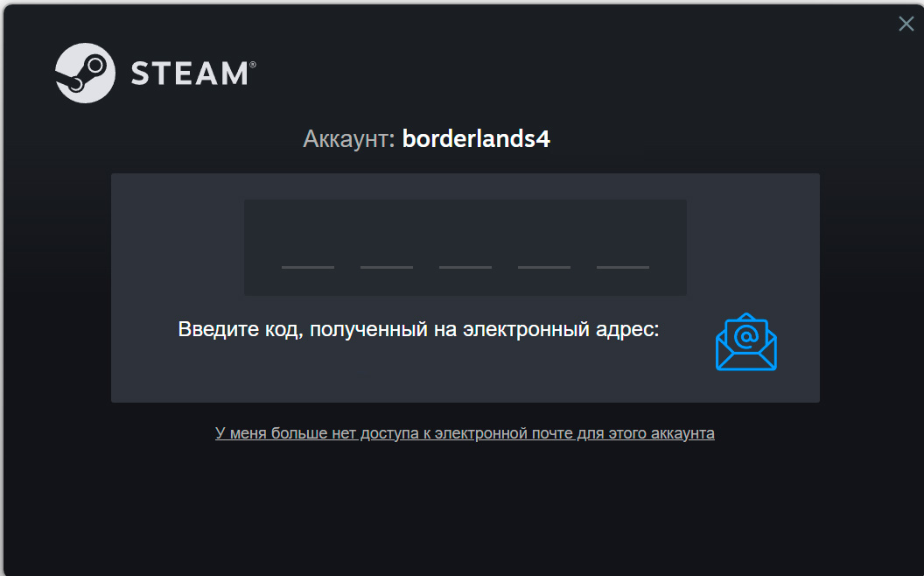Click the 'Аккаунт:' label

tap(349, 139)
